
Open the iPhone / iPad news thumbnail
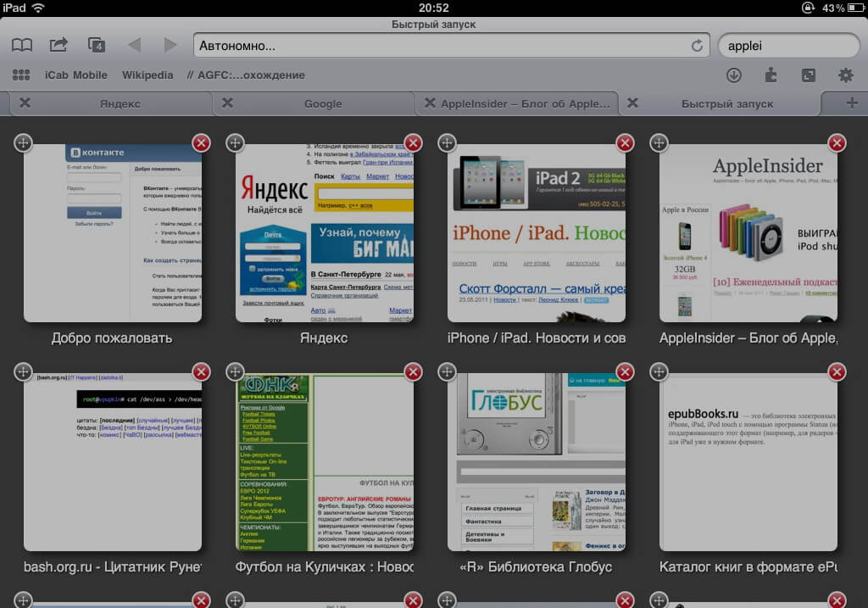click(x=537, y=232)
